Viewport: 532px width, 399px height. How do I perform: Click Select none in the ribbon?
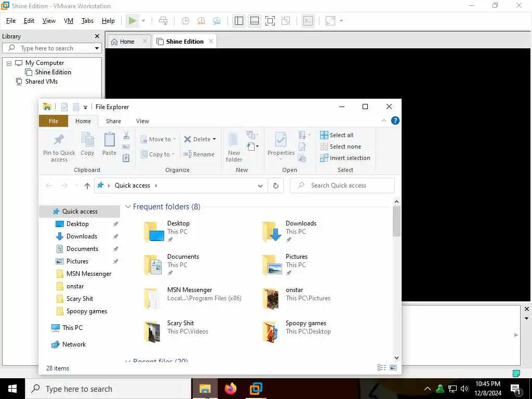341,147
